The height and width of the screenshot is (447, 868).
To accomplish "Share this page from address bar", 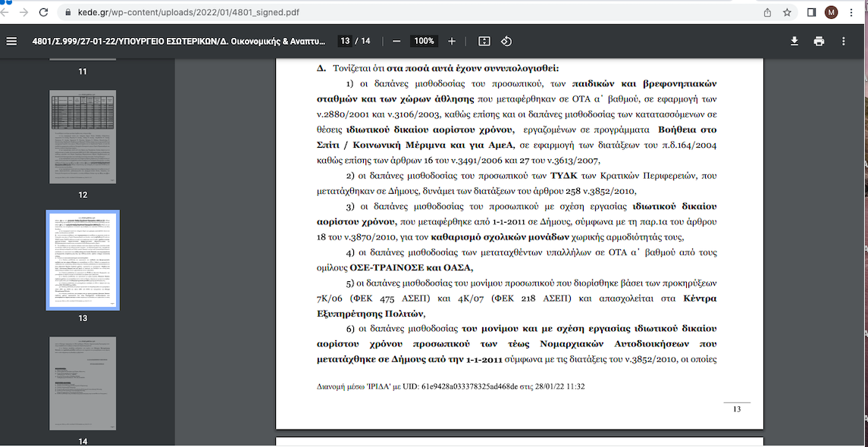I will 768,12.
